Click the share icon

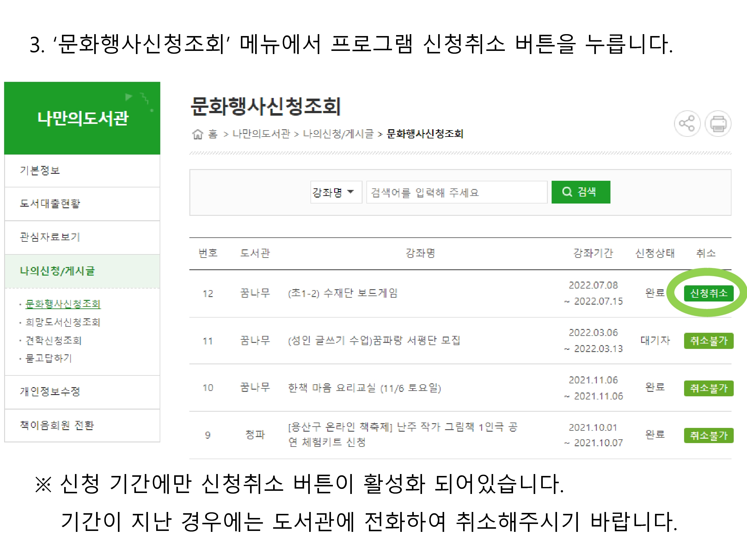(x=687, y=124)
